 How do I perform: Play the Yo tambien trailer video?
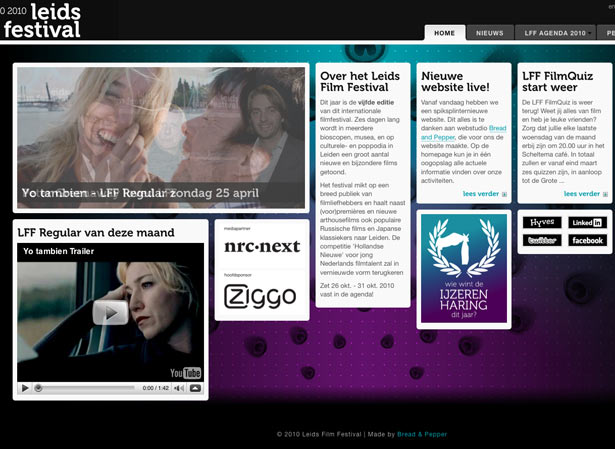(x=110, y=312)
